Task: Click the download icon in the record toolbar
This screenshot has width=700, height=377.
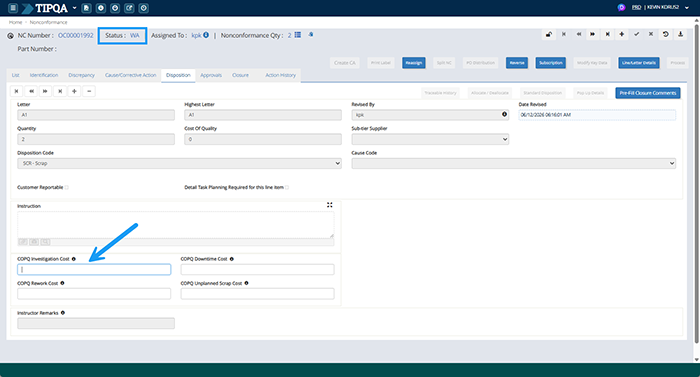Action: click(x=680, y=34)
